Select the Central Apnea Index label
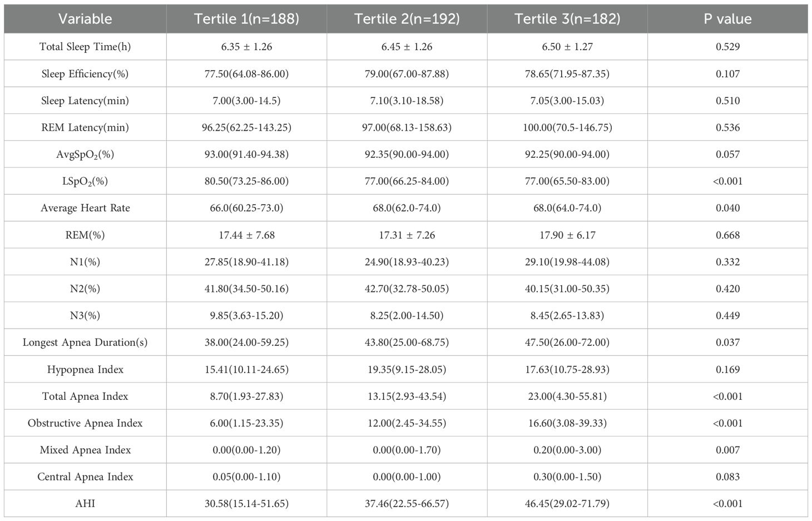 click(x=85, y=477)
